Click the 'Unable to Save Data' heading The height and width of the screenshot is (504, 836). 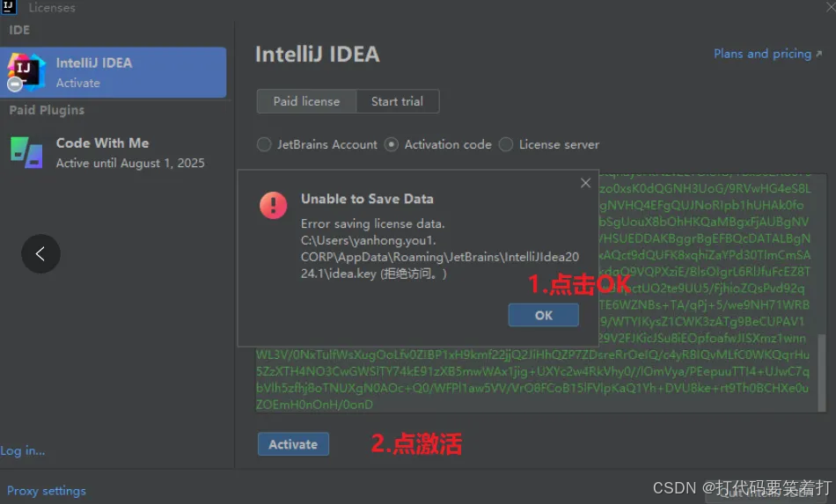point(367,199)
